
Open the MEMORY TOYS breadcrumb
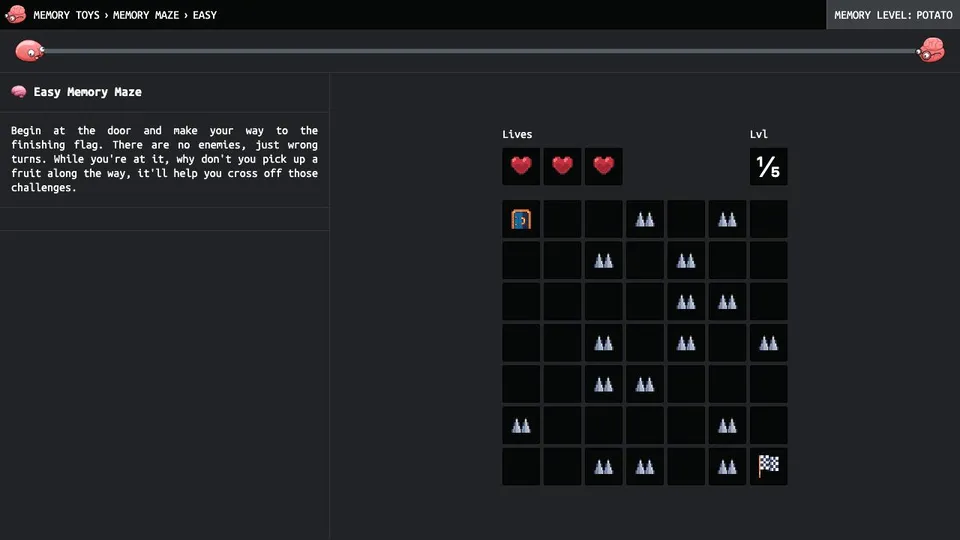pos(66,15)
